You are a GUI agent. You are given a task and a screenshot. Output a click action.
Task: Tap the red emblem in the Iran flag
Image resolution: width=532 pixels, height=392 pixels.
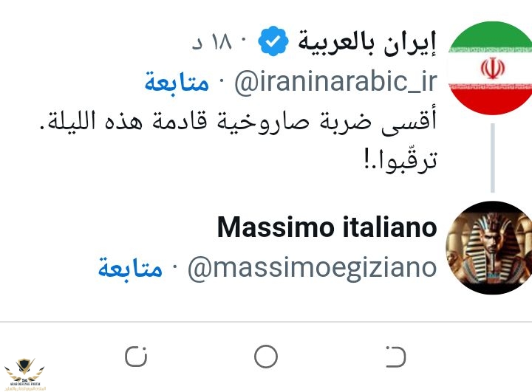pos(491,69)
